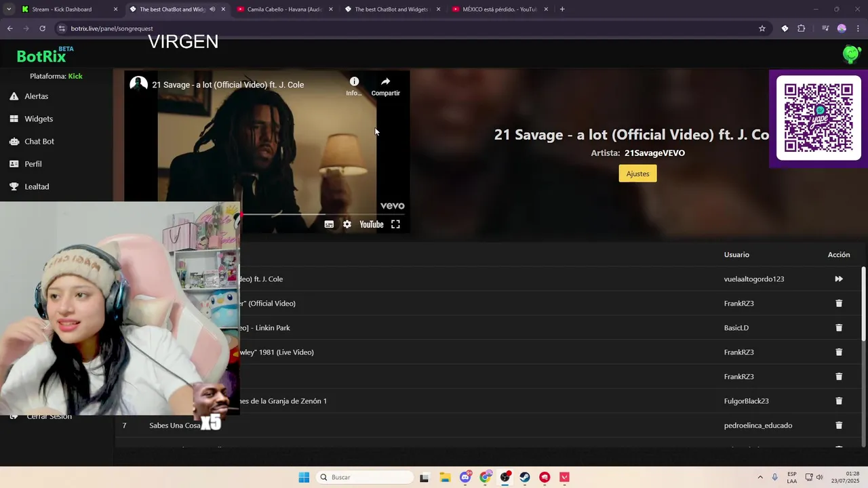This screenshot has height=488, width=868.
Task: Click artist name 21SavageVEVO
Action: click(x=654, y=153)
